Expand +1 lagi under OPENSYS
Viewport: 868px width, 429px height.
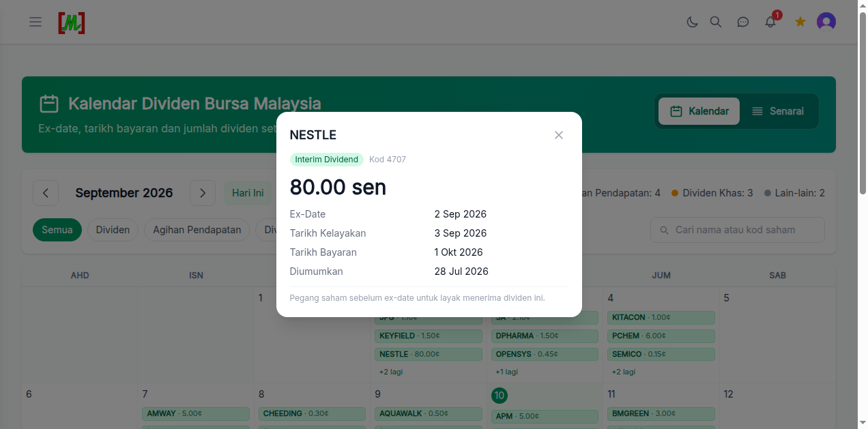(x=507, y=372)
